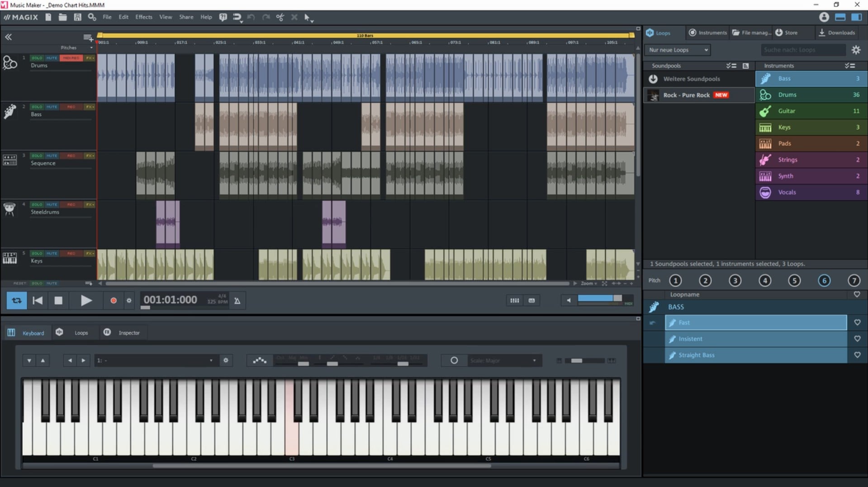868x487 pixels.
Task: Click the scissors cut tool in toolbar
Action: click(x=280, y=17)
